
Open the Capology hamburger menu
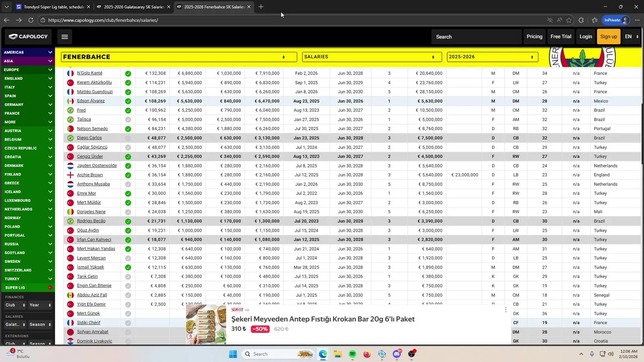pyautogui.click(x=64, y=37)
